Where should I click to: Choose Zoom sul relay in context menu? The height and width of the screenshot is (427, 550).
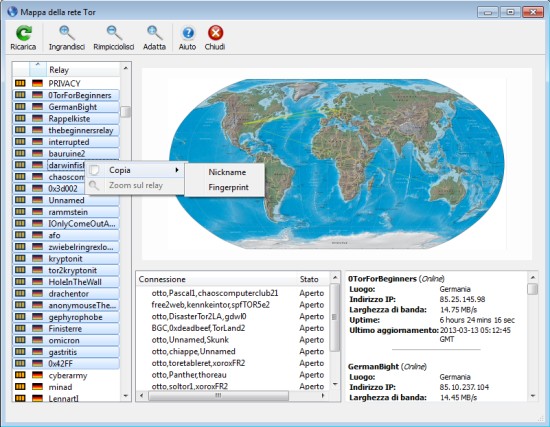click(x=135, y=185)
